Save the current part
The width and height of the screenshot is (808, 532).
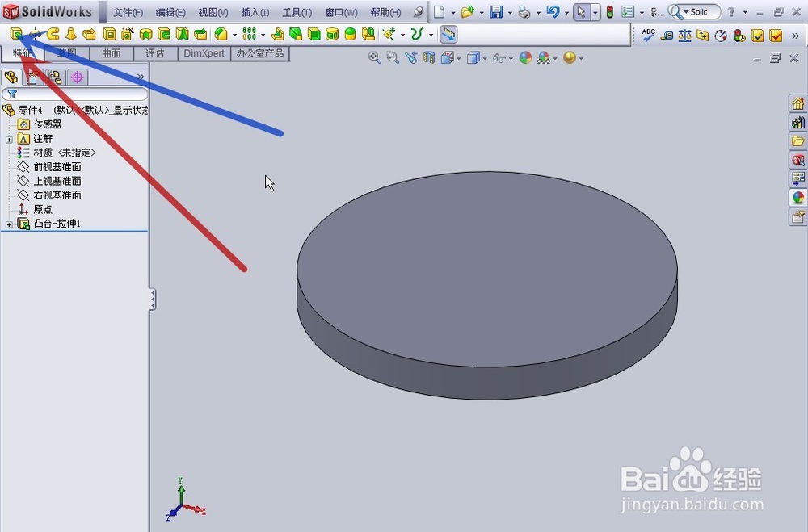coord(496,12)
